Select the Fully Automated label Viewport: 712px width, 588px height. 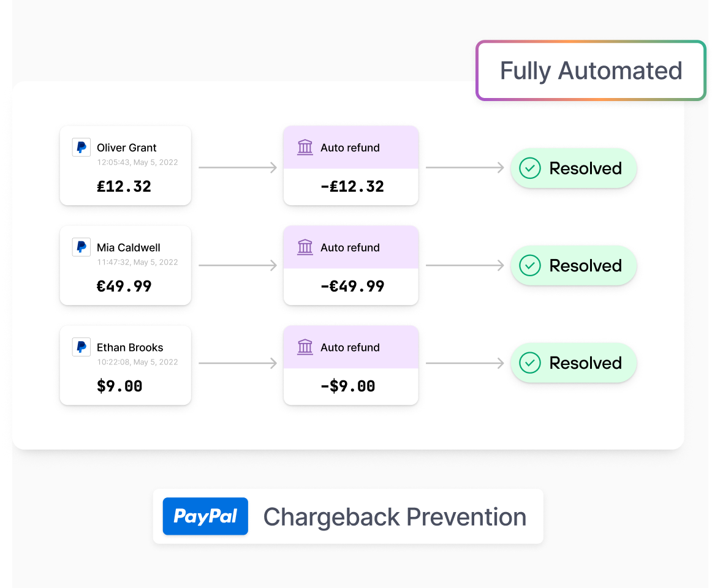pos(591,70)
